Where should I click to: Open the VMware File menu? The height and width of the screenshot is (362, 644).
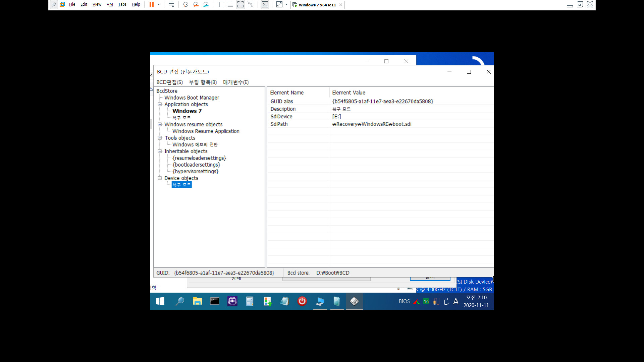[x=72, y=5]
